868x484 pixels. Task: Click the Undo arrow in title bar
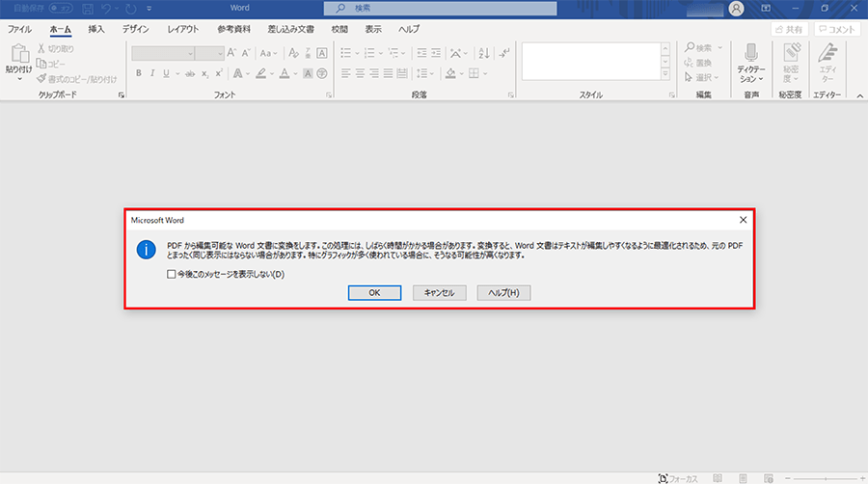pos(106,9)
